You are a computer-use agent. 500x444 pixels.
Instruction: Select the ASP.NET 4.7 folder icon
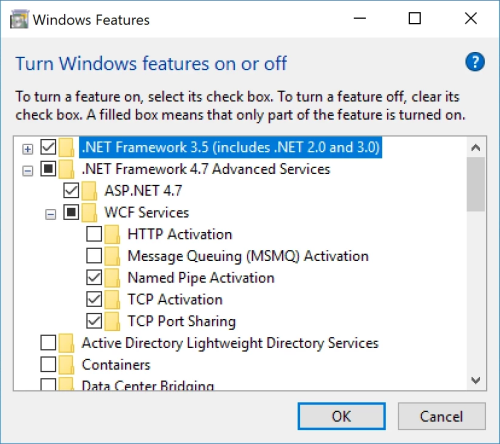89,191
